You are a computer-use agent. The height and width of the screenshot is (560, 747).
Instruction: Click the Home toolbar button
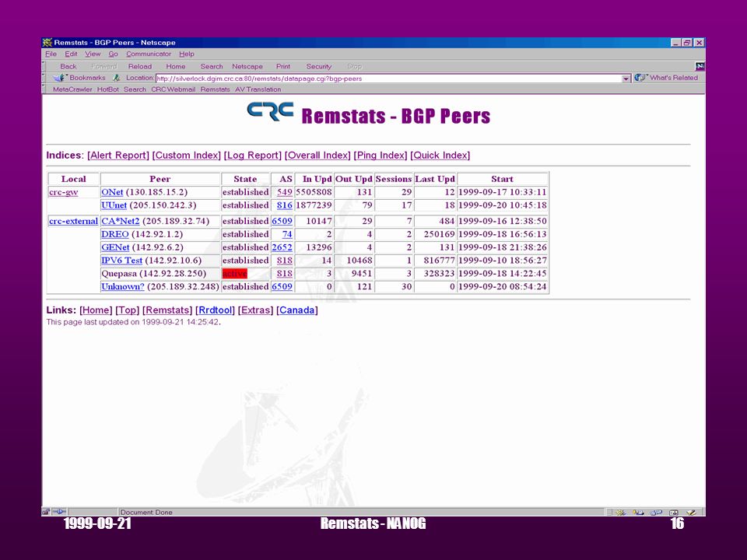pyautogui.click(x=175, y=66)
